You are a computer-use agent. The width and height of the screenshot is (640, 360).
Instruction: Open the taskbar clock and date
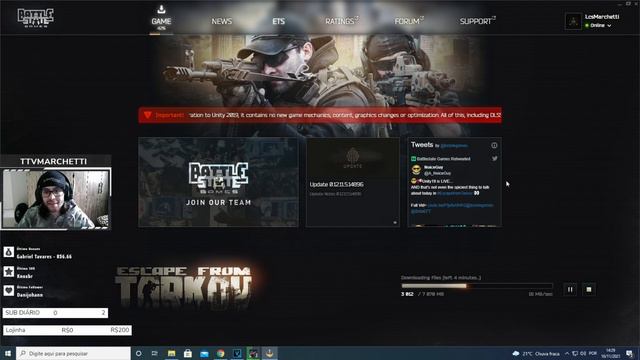click(611, 353)
